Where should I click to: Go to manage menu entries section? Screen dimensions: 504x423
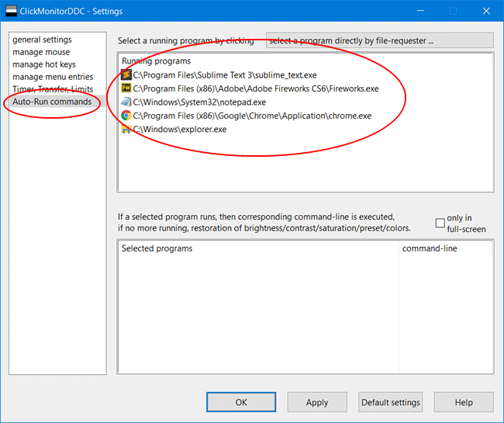[x=53, y=77]
